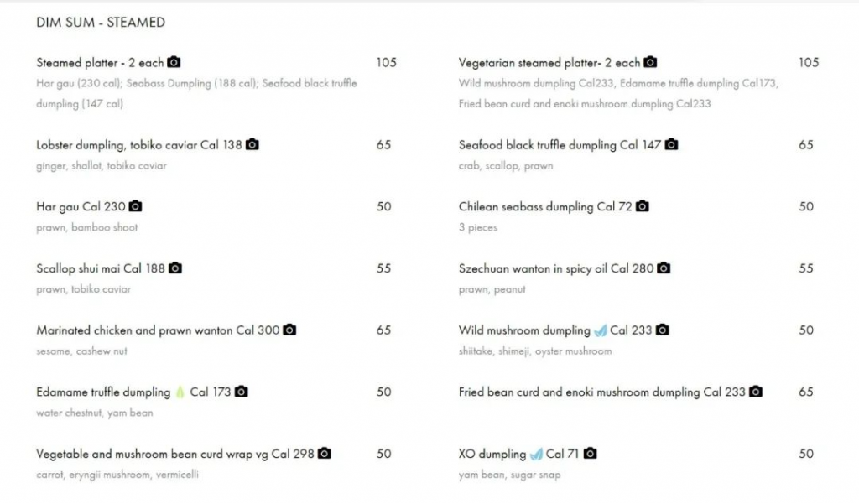Open photo for Vegetable mushroom bean curd wrap
The height and width of the screenshot is (504, 859).
coord(325,454)
